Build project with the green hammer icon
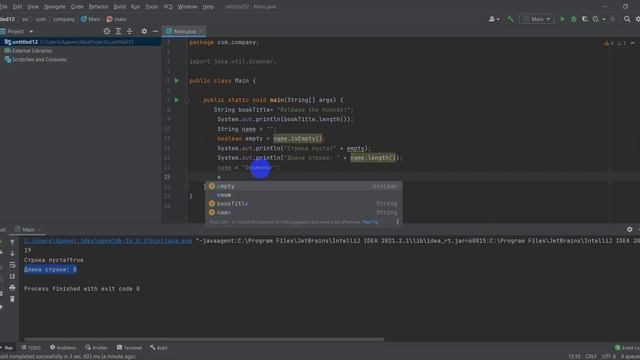Viewport: 640px width, 360px height. coord(510,19)
